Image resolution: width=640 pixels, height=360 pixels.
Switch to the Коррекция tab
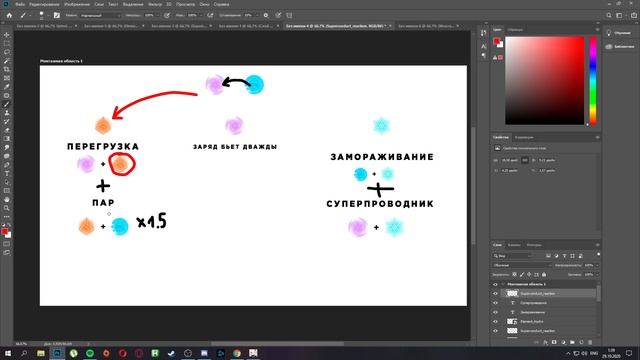pyautogui.click(x=524, y=138)
